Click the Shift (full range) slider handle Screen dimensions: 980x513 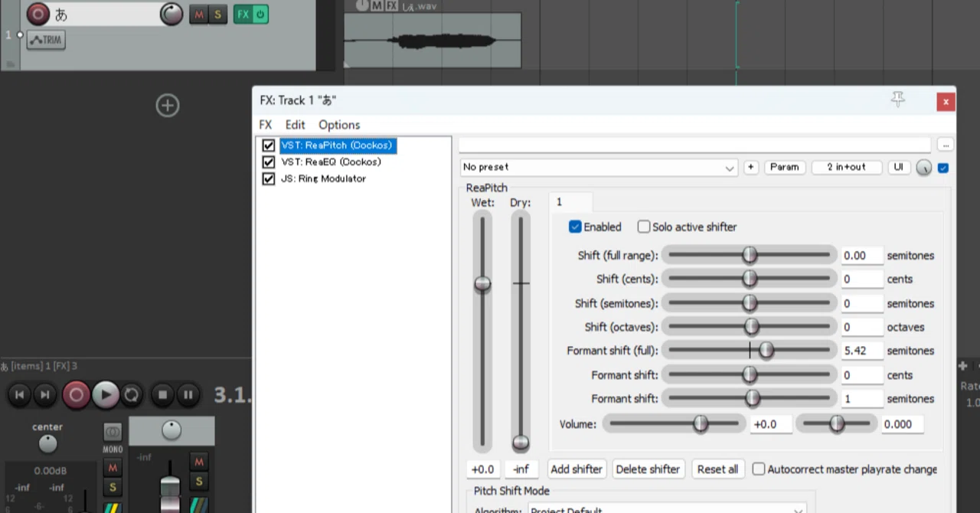pyautogui.click(x=750, y=255)
